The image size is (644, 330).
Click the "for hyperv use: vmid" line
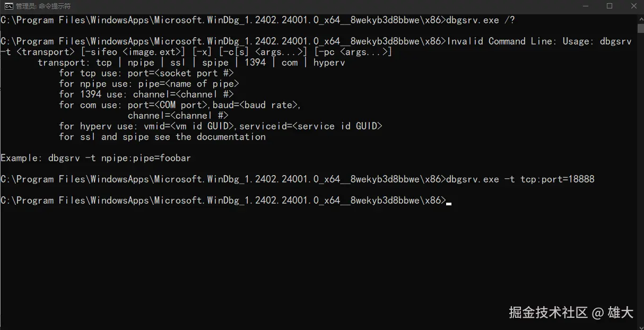[x=221, y=126]
